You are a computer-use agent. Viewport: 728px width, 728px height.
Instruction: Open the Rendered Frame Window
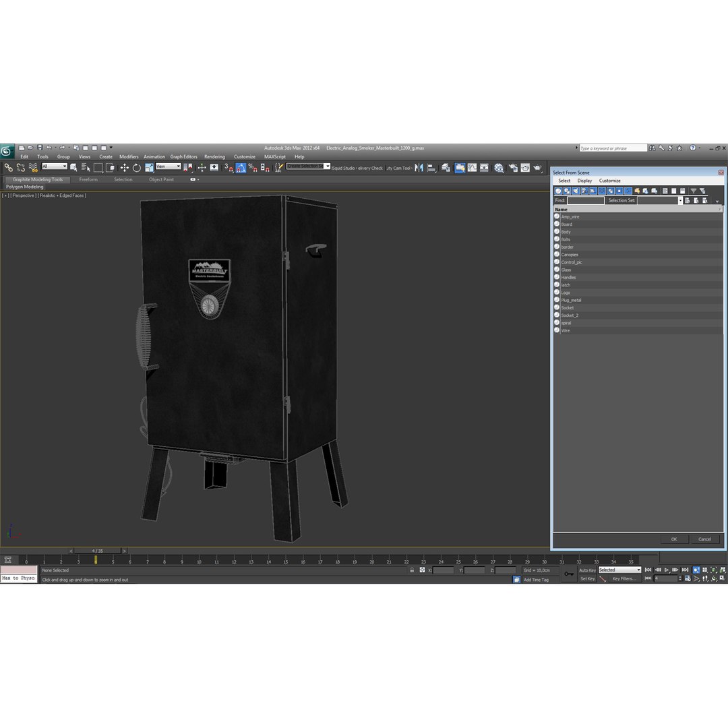click(x=525, y=168)
